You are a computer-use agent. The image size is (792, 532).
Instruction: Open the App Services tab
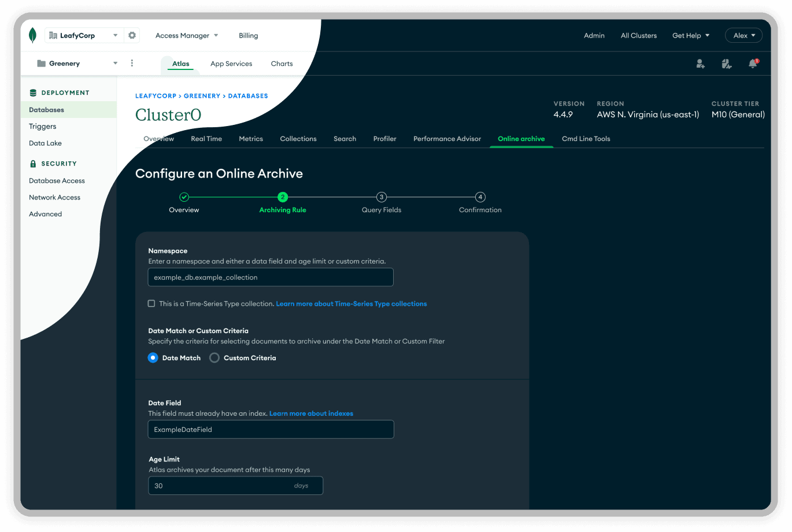[231, 64]
